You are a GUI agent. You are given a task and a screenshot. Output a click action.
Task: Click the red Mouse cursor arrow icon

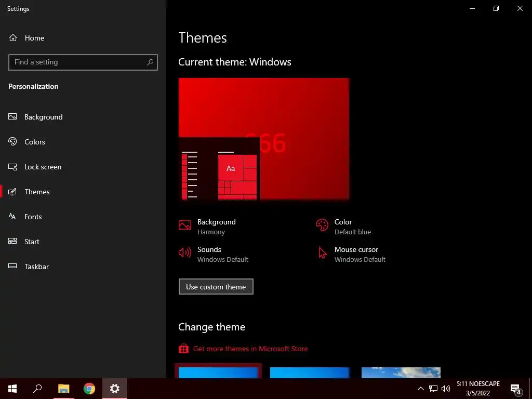[322, 253]
